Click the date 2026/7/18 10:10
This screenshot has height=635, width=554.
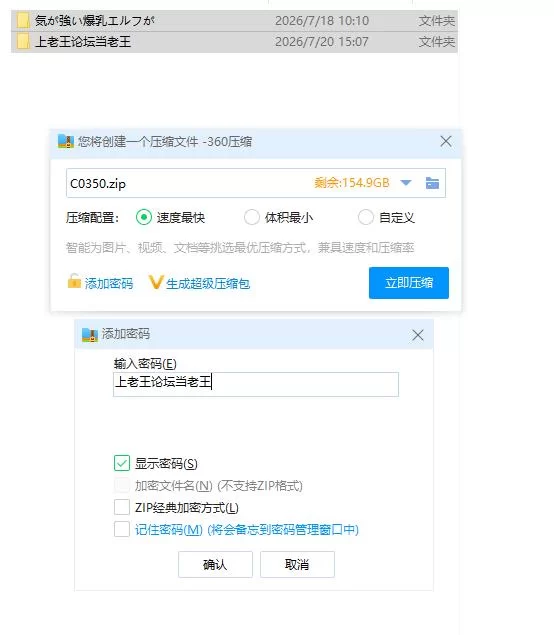322,21
